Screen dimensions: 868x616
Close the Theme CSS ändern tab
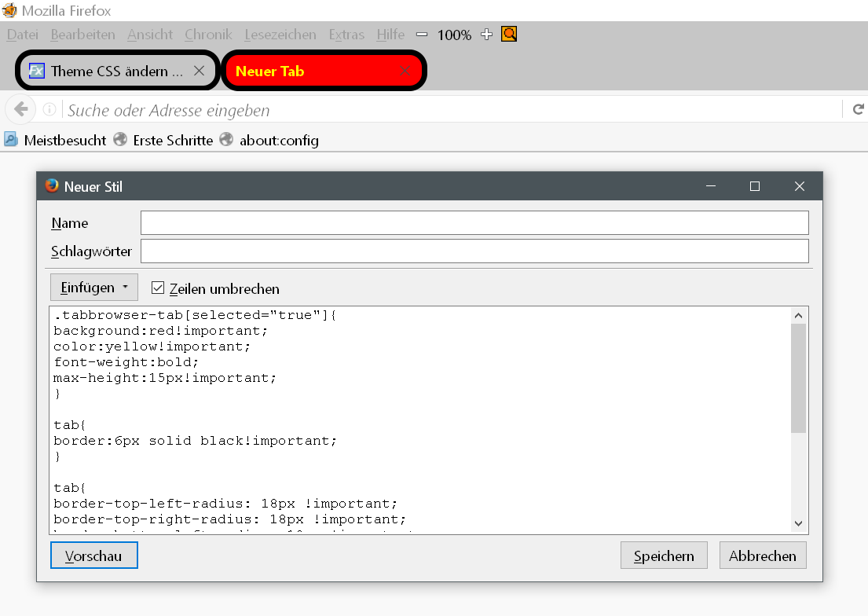(x=200, y=71)
